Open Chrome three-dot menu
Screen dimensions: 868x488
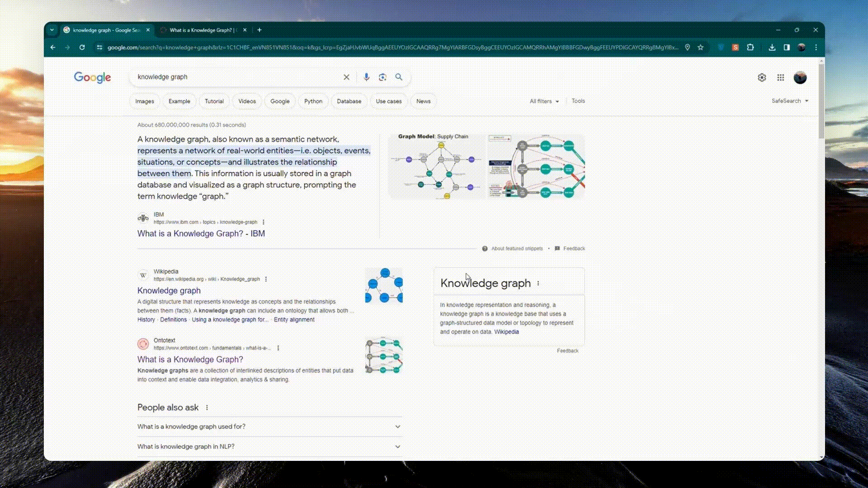point(816,47)
